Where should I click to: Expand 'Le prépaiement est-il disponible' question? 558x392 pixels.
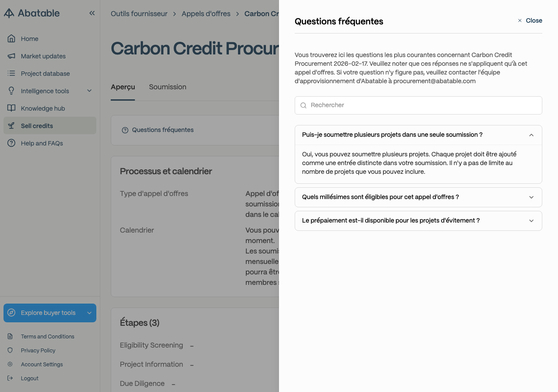coord(418,221)
